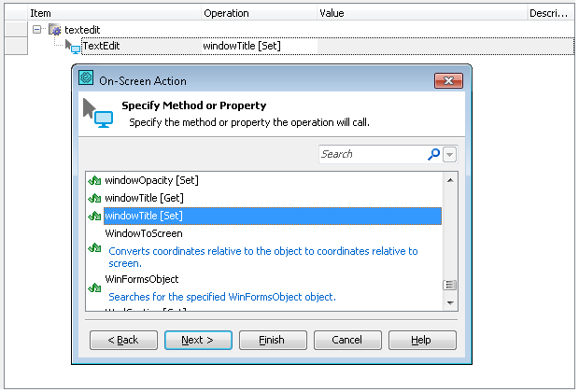This screenshot has height=392, width=579.
Task: Click the Value column header
Action: (x=332, y=13)
